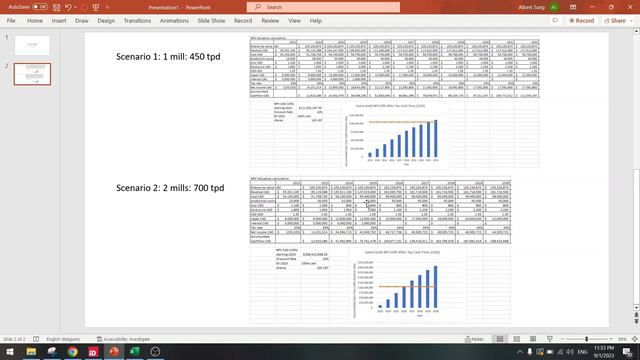640x360 pixels.
Task: Open the Design ribbon tab
Action: point(106,20)
